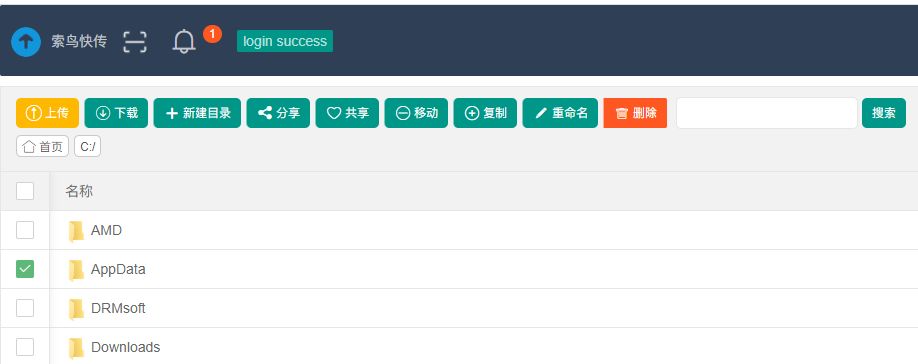Click the orange 删除 delete button
The height and width of the screenshot is (364, 918).
[x=635, y=113]
